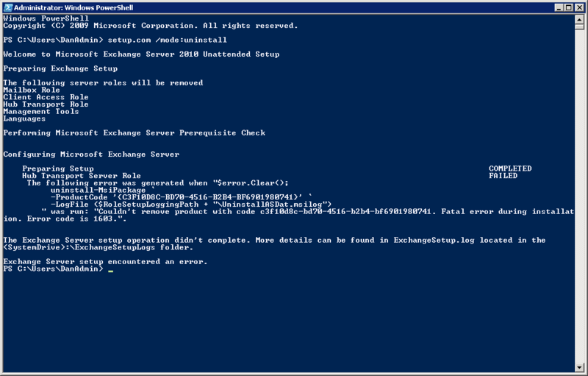Close the Administrator PowerShell window

coord(578,7)
